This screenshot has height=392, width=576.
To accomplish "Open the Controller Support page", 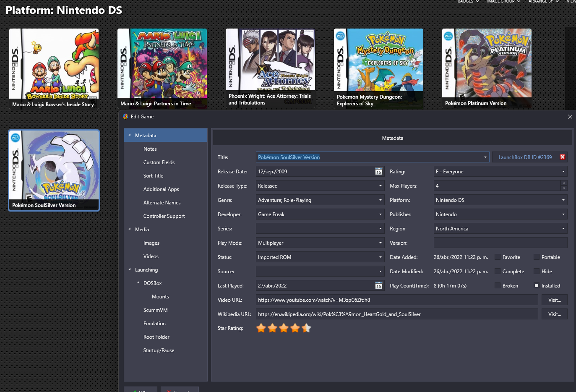I will point(164,216).
